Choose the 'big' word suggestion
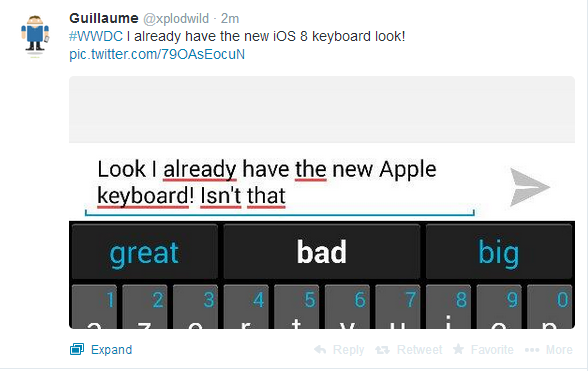 coord(499,252)
